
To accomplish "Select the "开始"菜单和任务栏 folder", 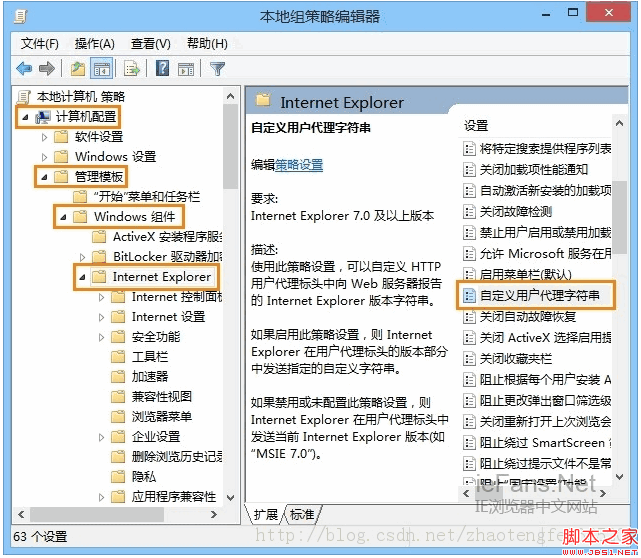I will (x=137, y=197).
